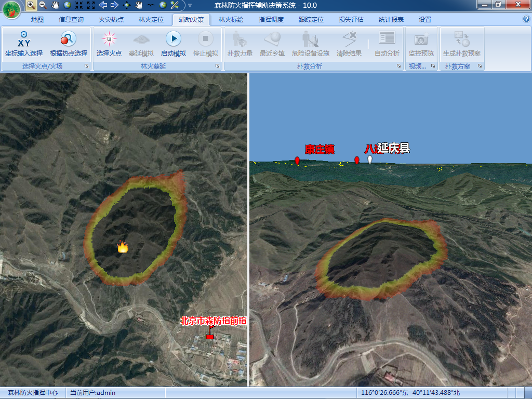Expand 视频 group dialog launcher
Image resolution: width=532 pixels, height=399 pixels.
[433, 66]
